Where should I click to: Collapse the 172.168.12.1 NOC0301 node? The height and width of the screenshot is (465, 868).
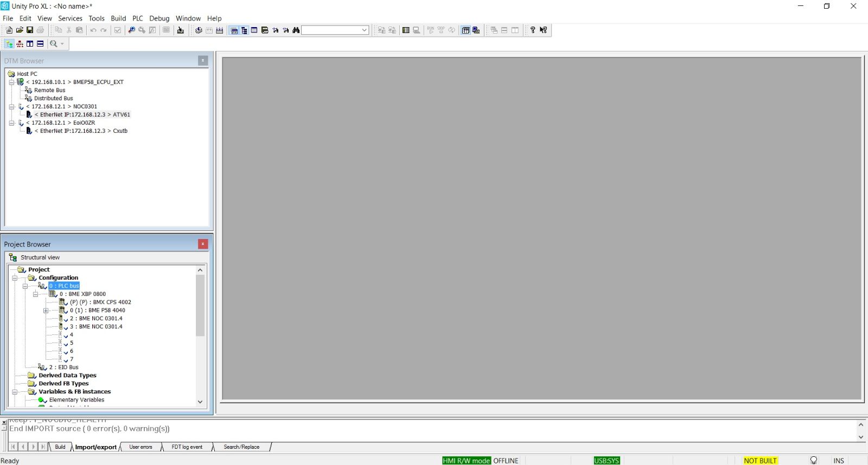coord(11,107)
